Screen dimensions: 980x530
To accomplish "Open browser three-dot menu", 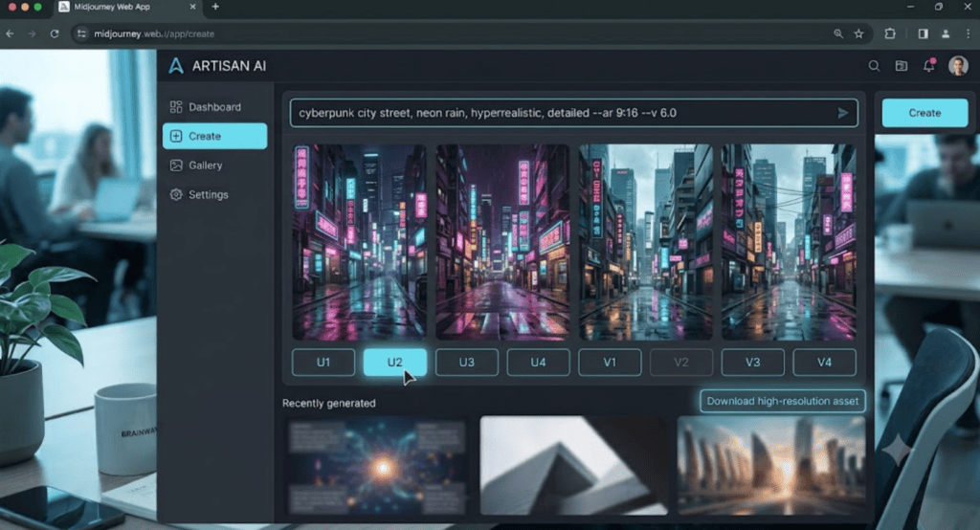I will click(969, 33).
